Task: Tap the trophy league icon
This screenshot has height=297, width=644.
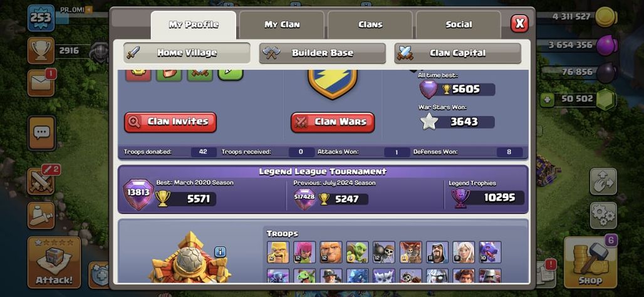Action: pyautogui.click(x=41, y=51)
